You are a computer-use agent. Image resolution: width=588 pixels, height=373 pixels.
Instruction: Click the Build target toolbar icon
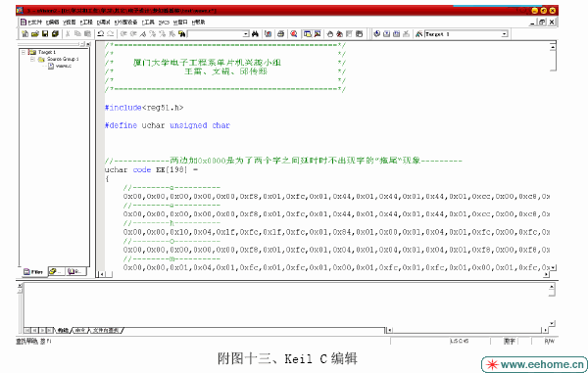pos(387,34)
